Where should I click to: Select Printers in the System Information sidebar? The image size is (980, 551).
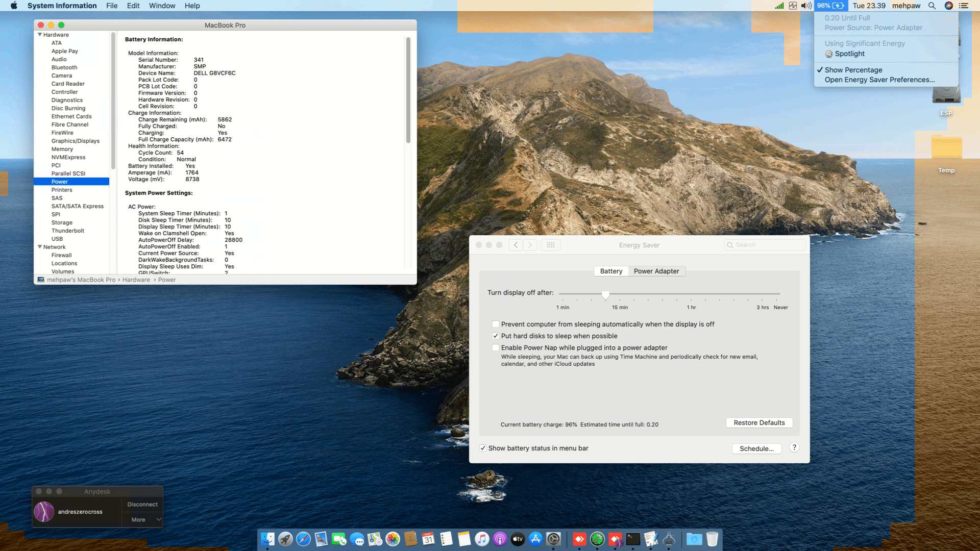[62, 189]
